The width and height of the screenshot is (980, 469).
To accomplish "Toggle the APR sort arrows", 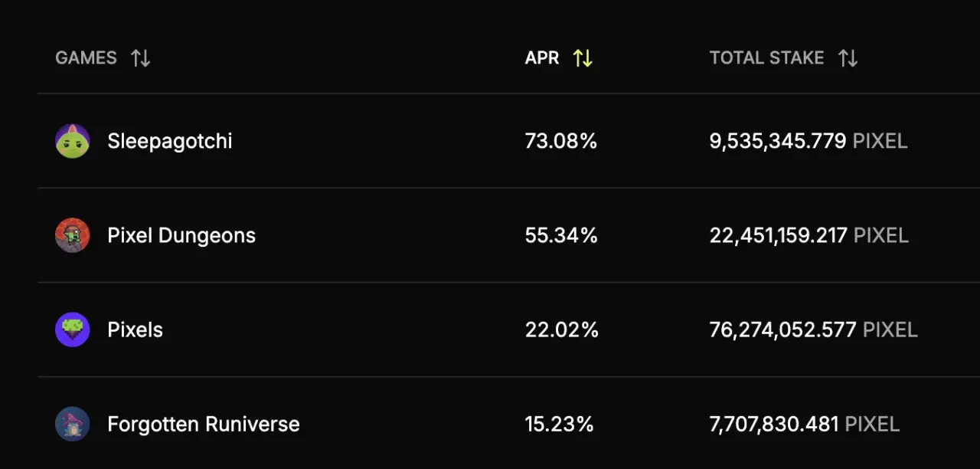I will (x=583, y=58).
